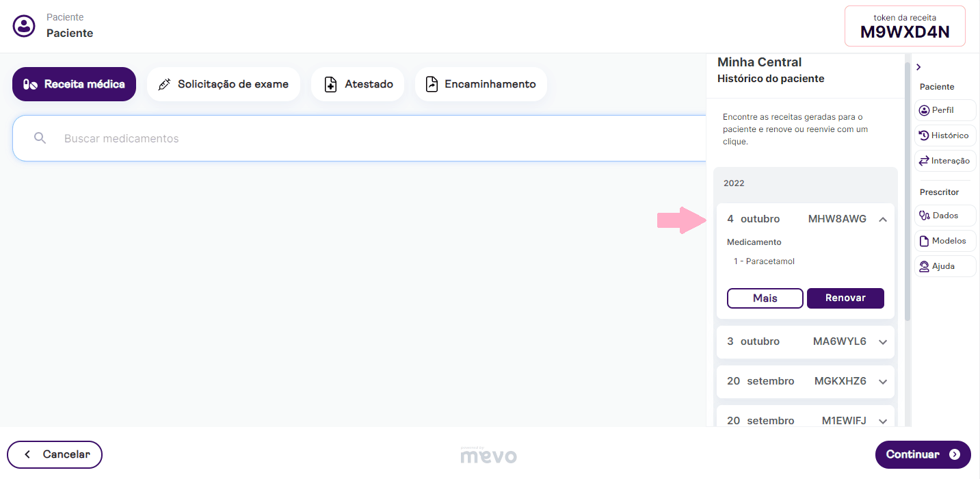Expand the 20 setembro M1EWIFJ prescription

883,421
